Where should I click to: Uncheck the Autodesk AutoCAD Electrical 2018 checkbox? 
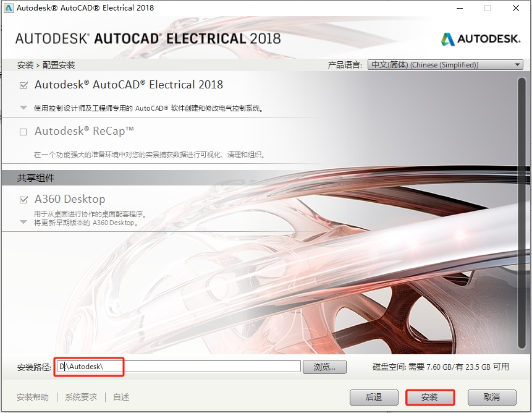click(x=23, y=85)
